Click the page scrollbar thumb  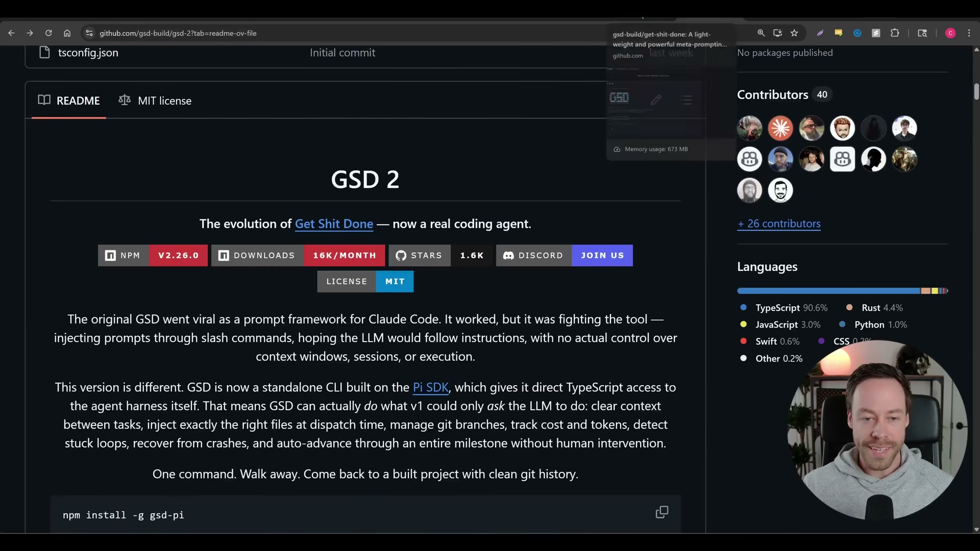point(976,92)
